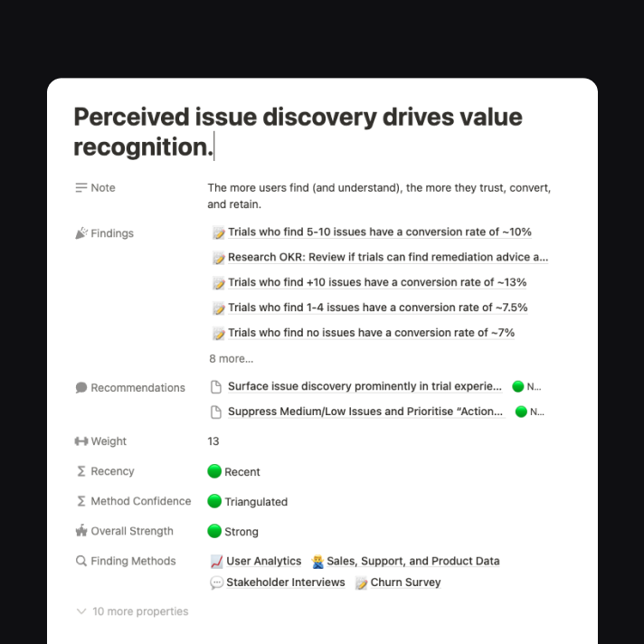The image size is (644, 644).
Task: Click the page title to edit it
Action: (298, 131)
